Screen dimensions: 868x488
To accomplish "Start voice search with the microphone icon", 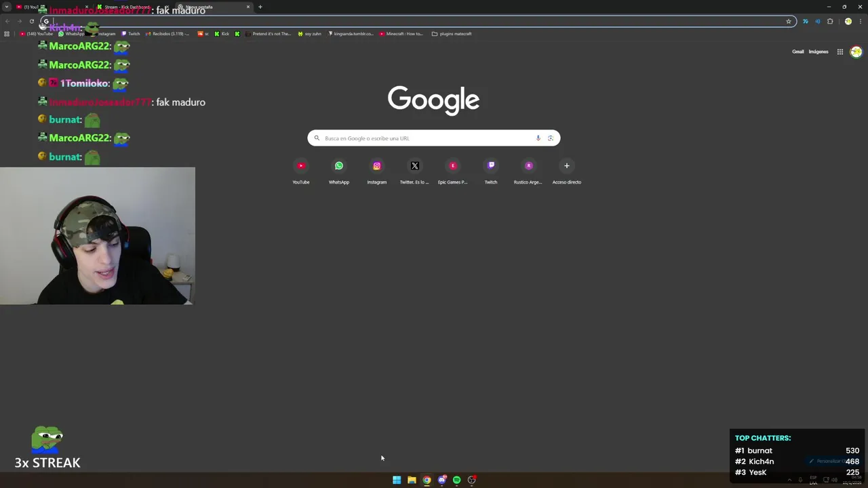I will 538,138.
